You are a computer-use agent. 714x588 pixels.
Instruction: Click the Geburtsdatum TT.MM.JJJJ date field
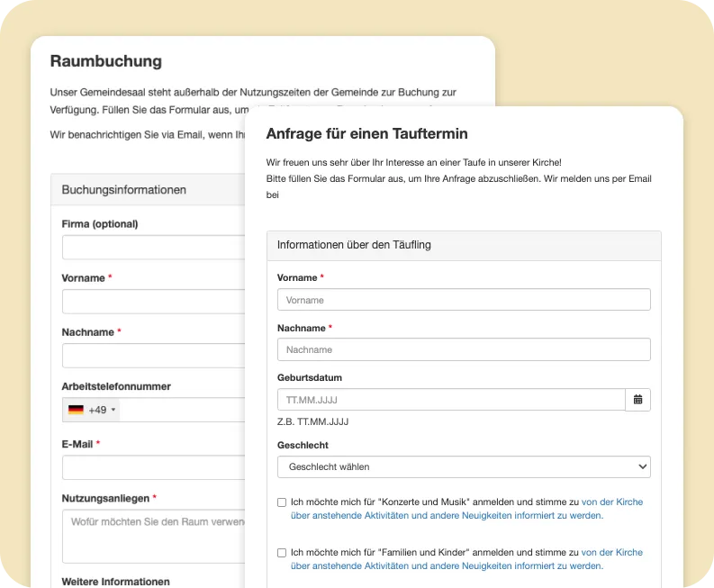pyautogui.click(x=451, y=400)
